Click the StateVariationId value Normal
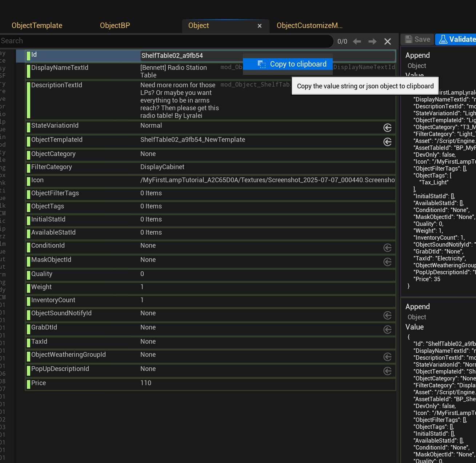476x463 pixels. (x=151, y=125)
